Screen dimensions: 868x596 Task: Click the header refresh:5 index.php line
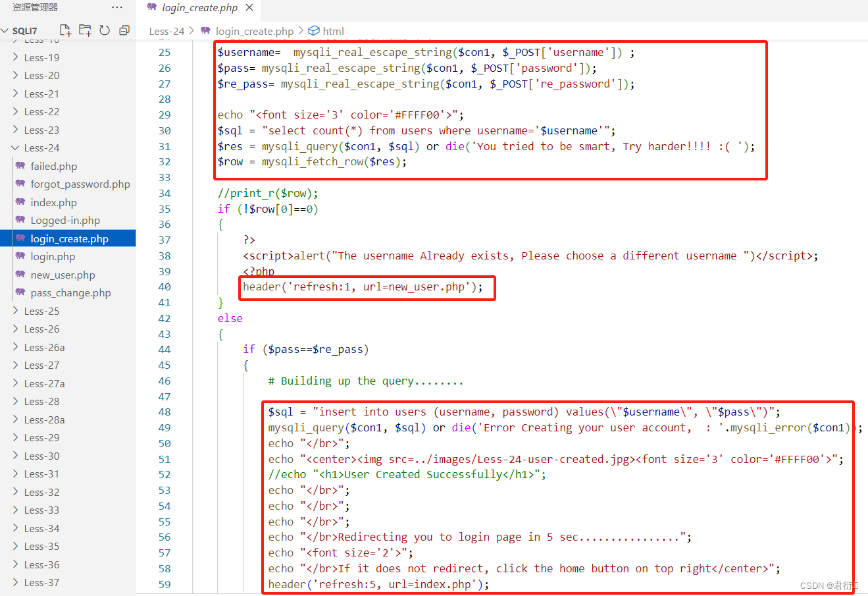click(x=378, y=584)
